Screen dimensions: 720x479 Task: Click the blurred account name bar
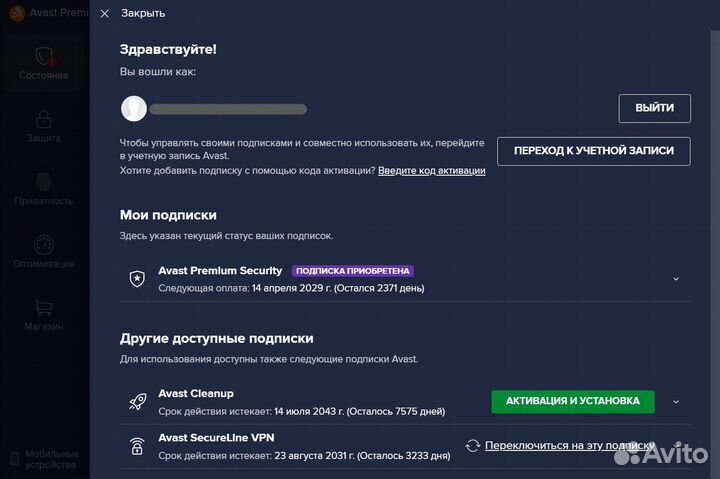pyautogui.click(x=228, y=109)
